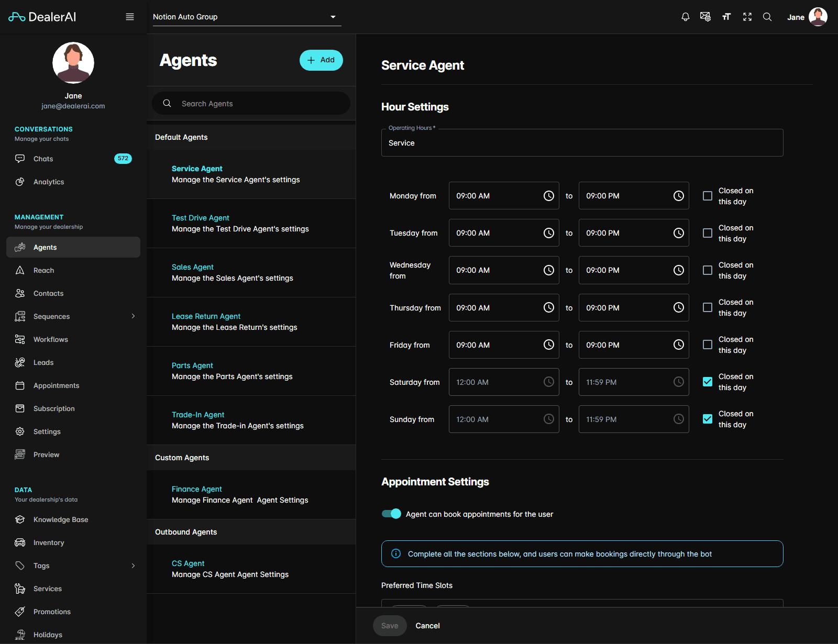The width and height of the screenshot is (838, 644).
Task: Go to Inventory in the sidebar
Action: (73, 542)
